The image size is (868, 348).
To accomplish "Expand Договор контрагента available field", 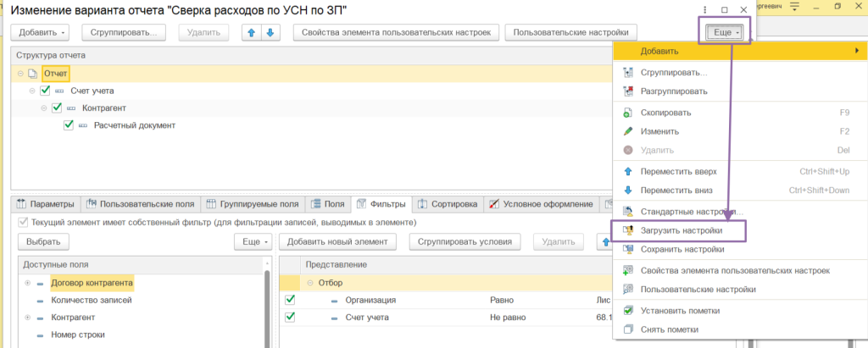I will [x=28, y=284].
